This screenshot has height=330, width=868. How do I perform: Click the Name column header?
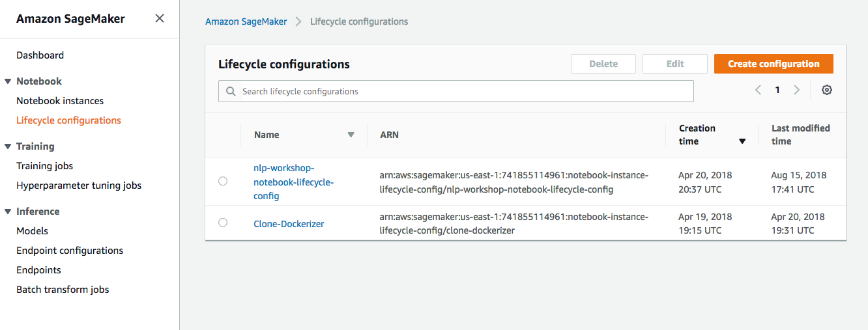pyautogui.click(x=267, y=135)
